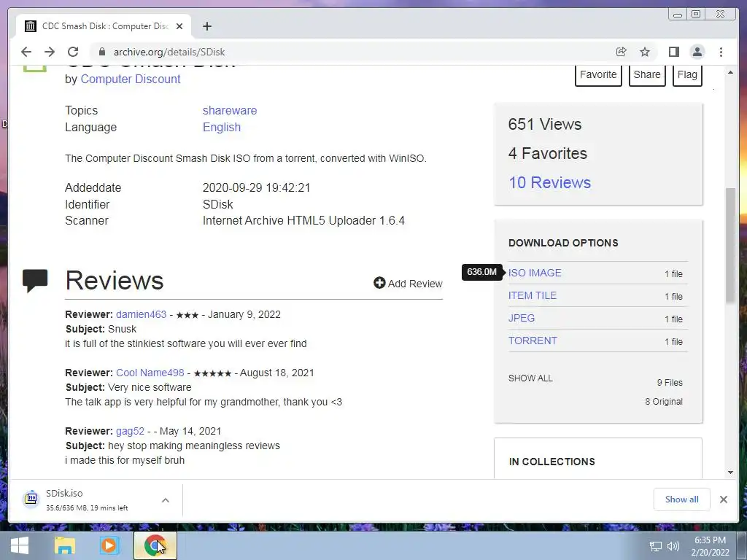This screenshot has height=560, width=747.
Task: Click the Share button
Action: coord(647,75)
